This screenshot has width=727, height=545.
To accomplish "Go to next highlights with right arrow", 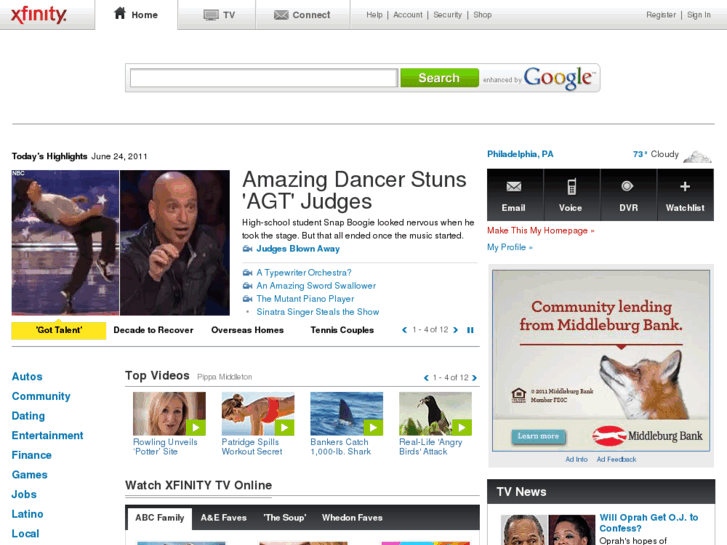I will pos(455,330).
